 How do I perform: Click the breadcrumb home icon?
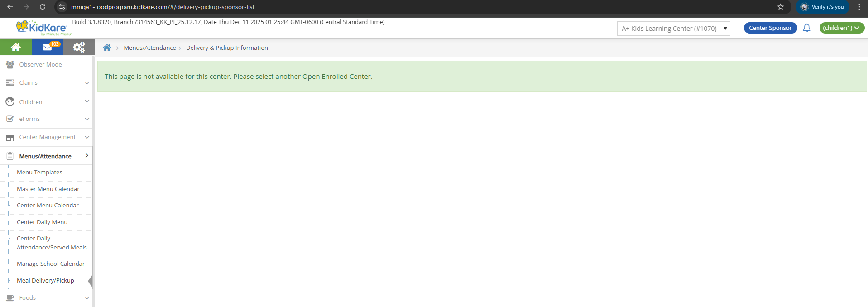coord(107,48)
